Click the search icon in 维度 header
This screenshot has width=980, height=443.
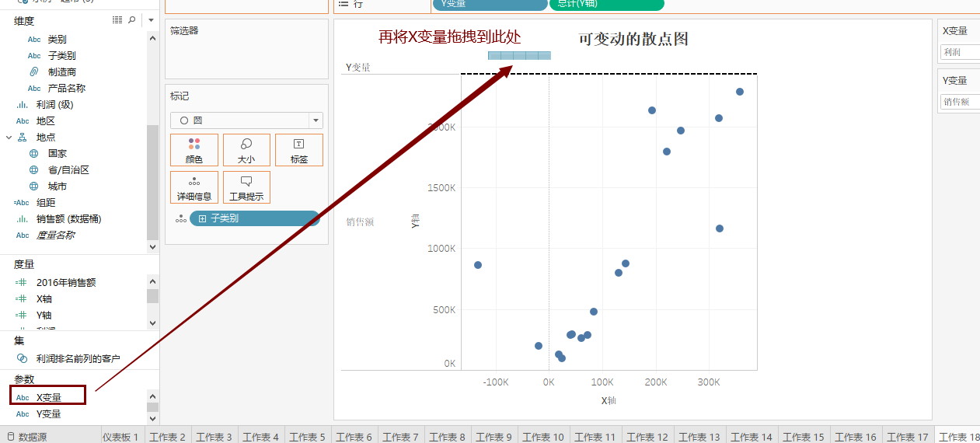point(132,19)
